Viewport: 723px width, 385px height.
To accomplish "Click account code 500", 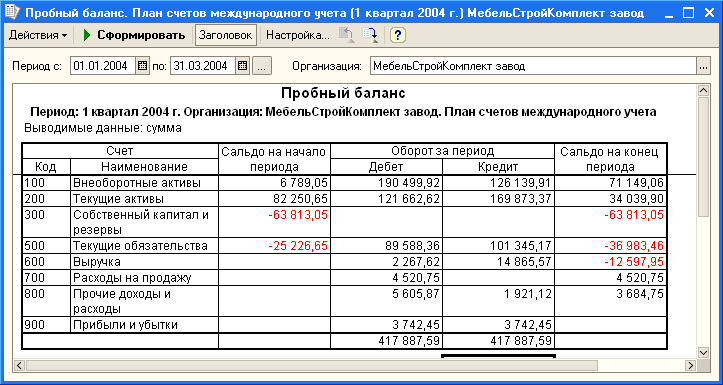I will tap(35, 246).
